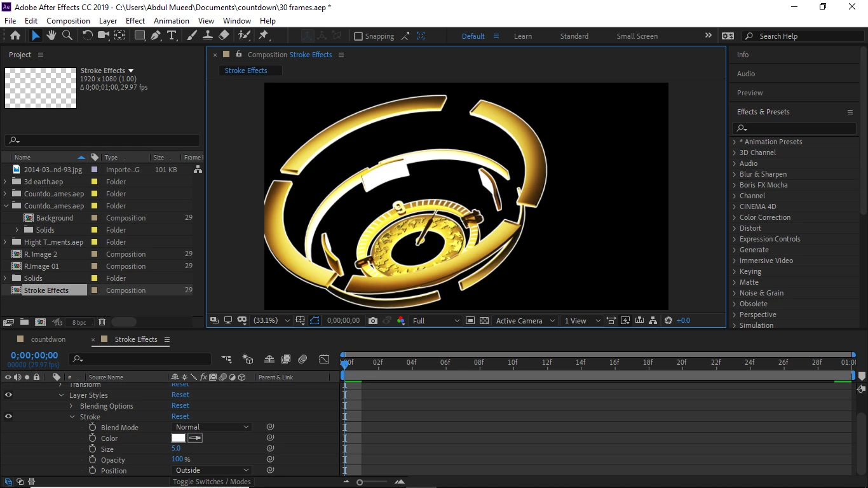Select the Home icon in toolbar
The width and height of the screenshot is (868, 488).
click(15, 36)
